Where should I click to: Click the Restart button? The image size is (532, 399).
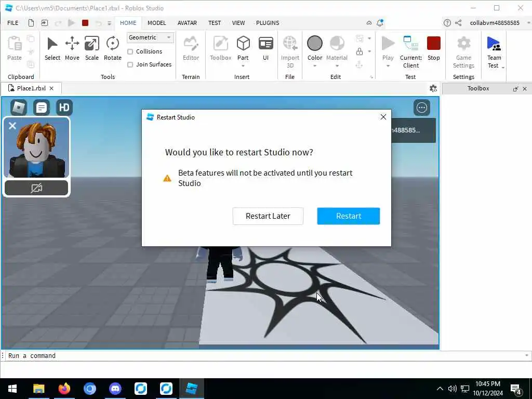pyautogui.click(x=349, y=216)
